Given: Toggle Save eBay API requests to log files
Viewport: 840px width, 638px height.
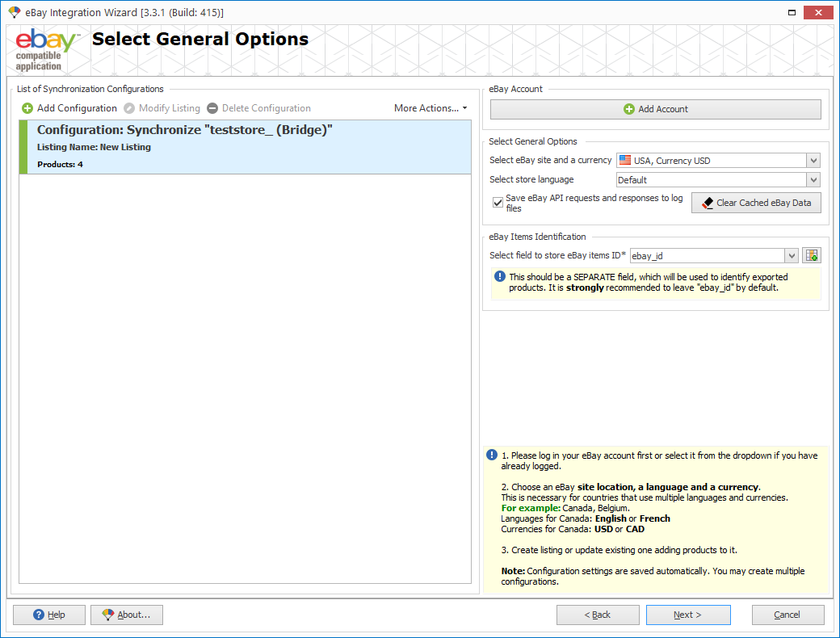Looking at the screenshot, I should coord(498,203).
